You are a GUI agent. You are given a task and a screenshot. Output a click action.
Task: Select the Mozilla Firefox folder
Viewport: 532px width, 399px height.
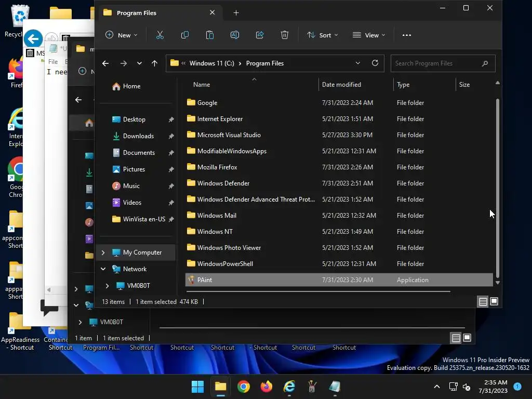coord(339,167)
